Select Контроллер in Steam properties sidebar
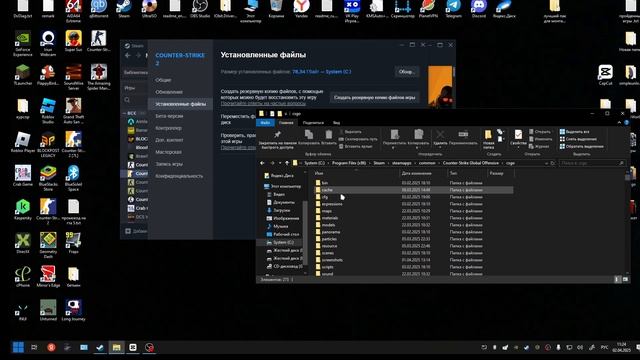This screenshot has height=360, width=640. tap(169, 128)
